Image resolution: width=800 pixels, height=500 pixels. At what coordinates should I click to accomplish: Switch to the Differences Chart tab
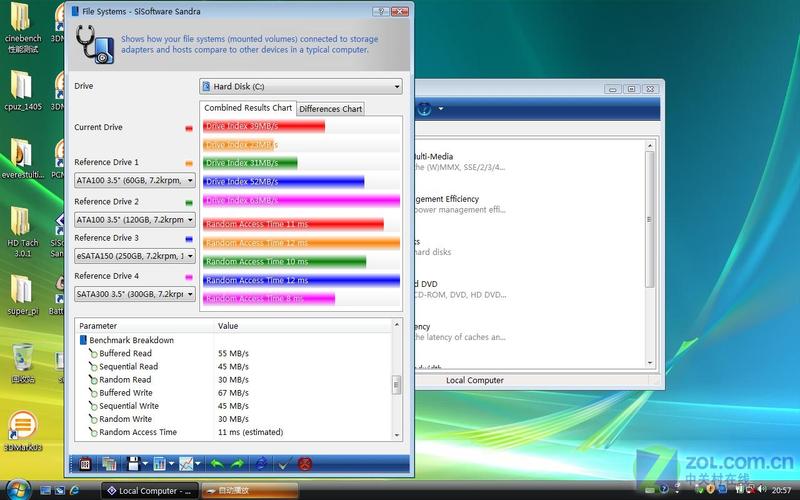point(331,109)
